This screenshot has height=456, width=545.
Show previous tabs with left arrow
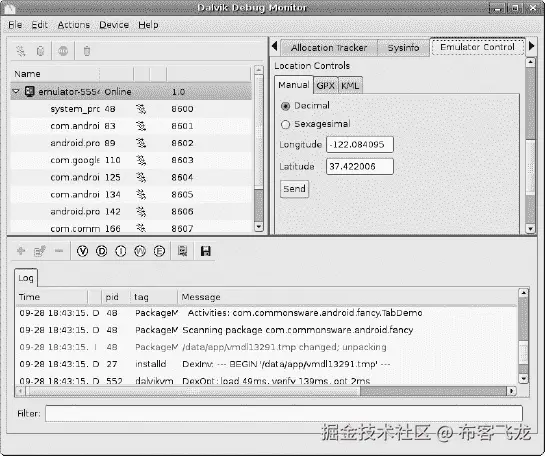point(275,46)
